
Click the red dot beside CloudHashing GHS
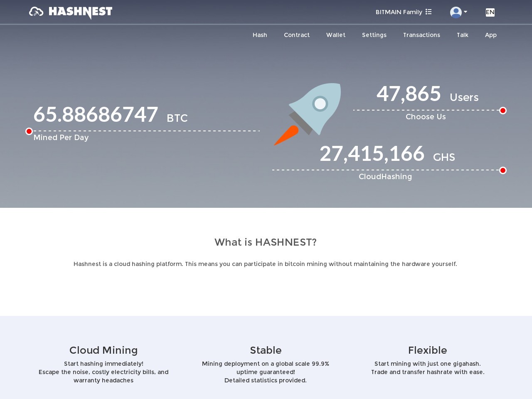(503, 170)
